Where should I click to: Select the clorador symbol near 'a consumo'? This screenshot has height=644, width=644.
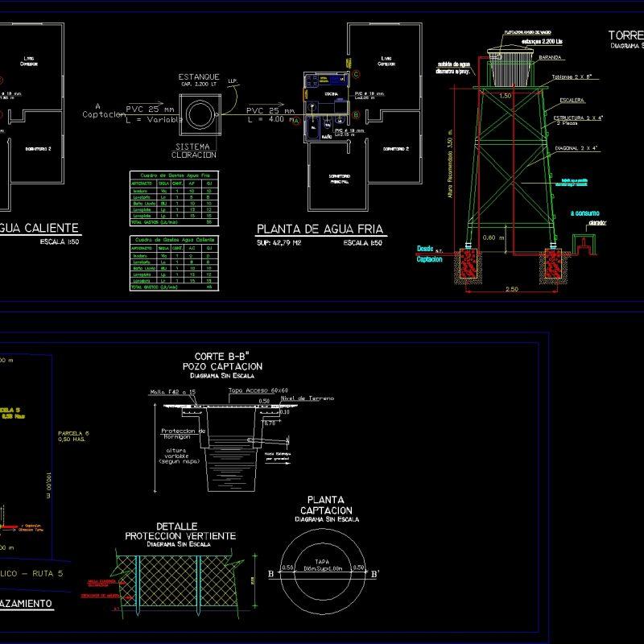tap(585, 246)
